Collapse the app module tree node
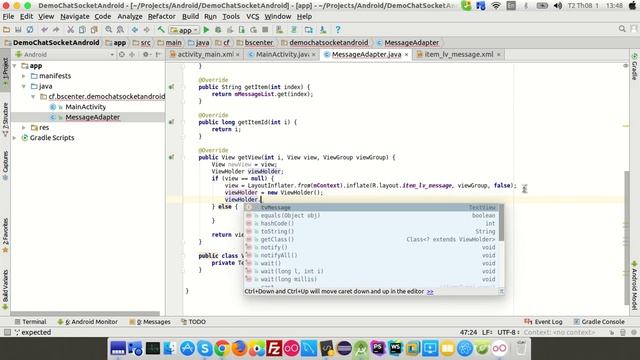Viewport: 640px width, 360px height. [x=15, y=66]
